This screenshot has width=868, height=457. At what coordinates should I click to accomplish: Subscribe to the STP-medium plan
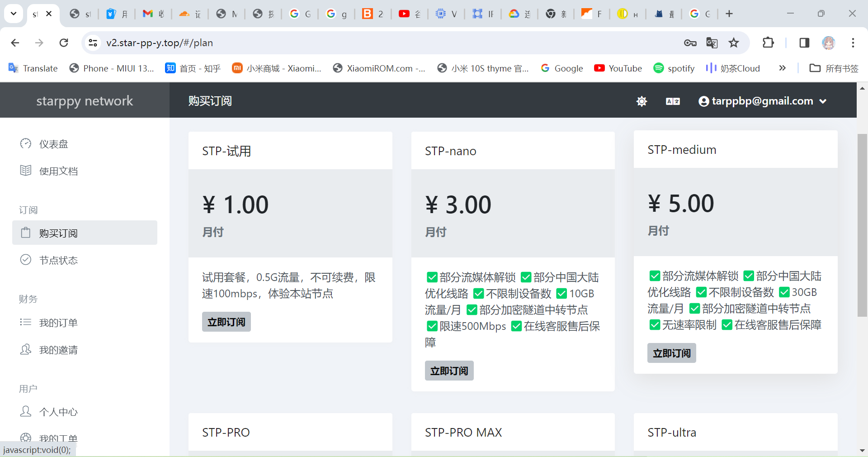[x=672, y=353]
